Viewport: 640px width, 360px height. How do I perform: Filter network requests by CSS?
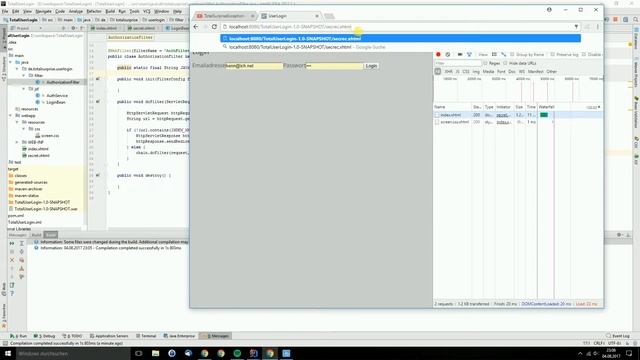click(x=466, y=71)
